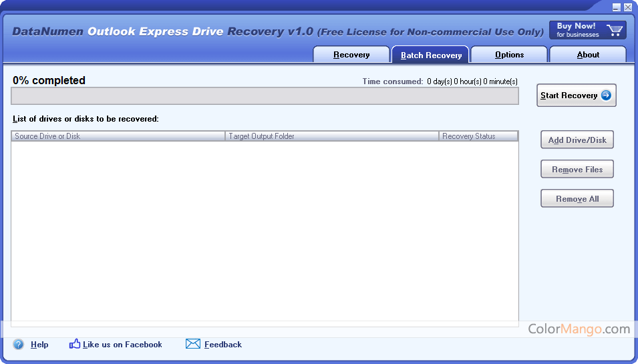The height and width of the screenshot is (364, 638).
Task: Follow the Like us on Facebook link
Action: point(122,345)
